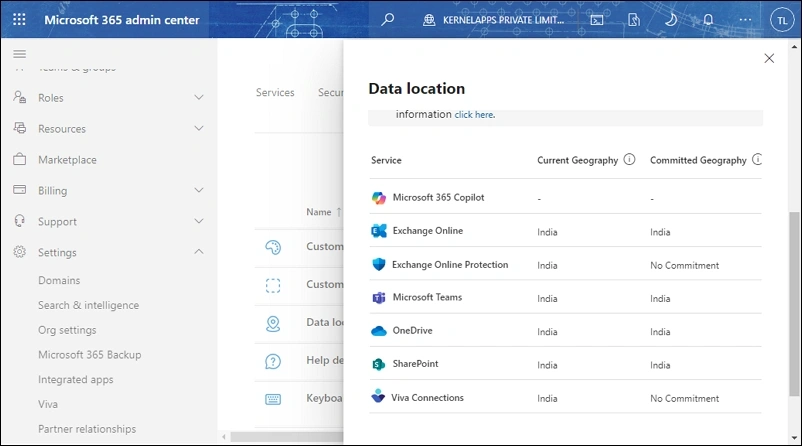Click the Support headset icon

[19, 221]
